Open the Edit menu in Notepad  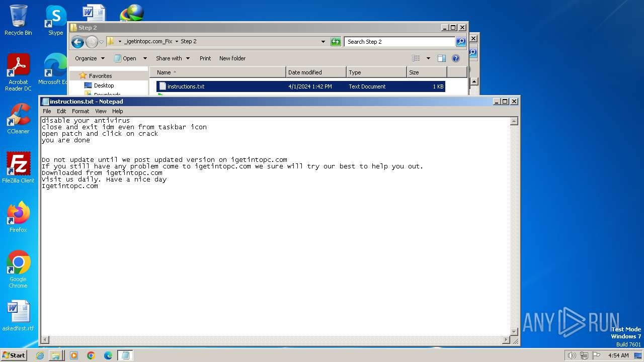coord(61,111)
